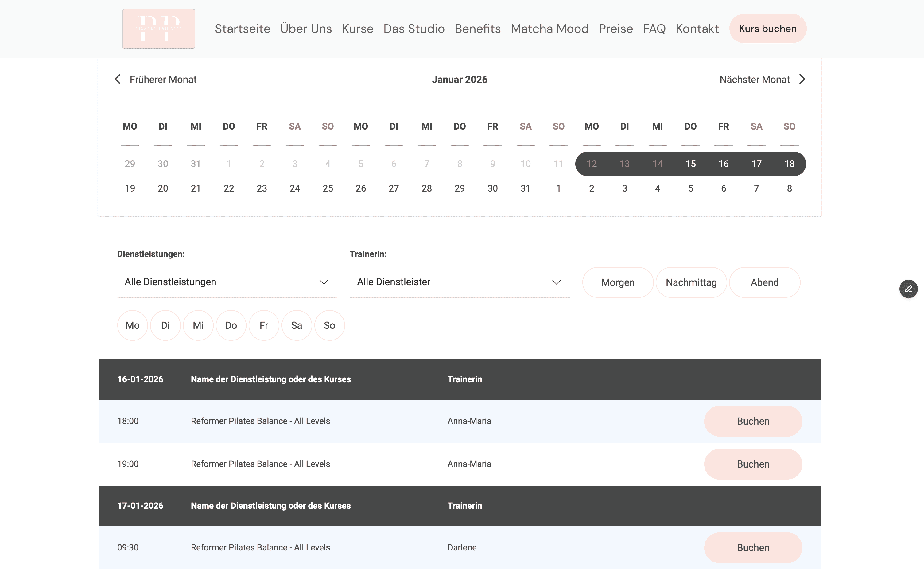Toggle the Morgen time filter
Image resolution: width=924 pixels, height=579 pixels.
[617, 282]
